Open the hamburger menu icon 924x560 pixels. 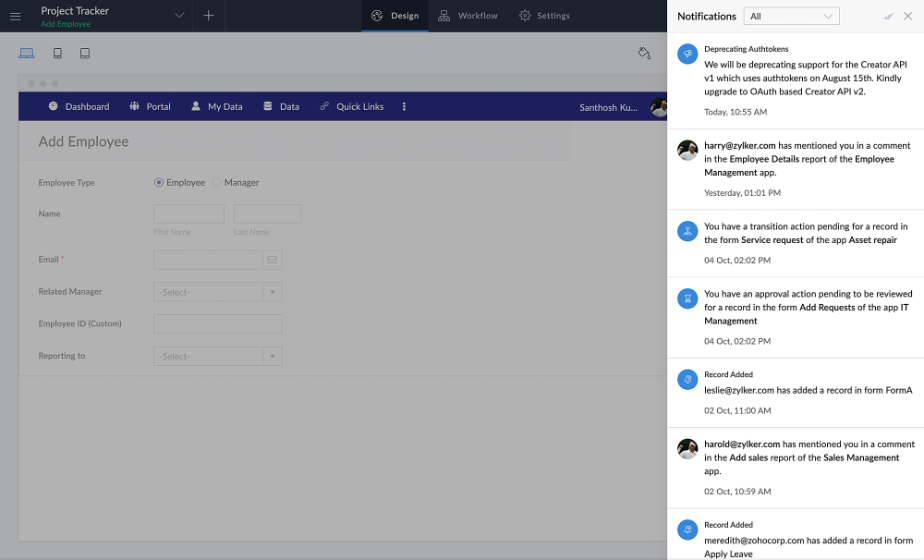15,16
